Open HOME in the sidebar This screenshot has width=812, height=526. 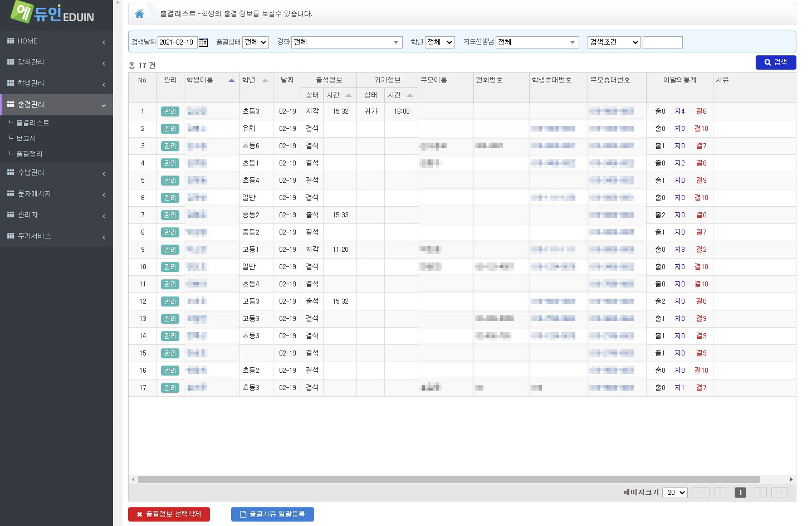point(56,41)
